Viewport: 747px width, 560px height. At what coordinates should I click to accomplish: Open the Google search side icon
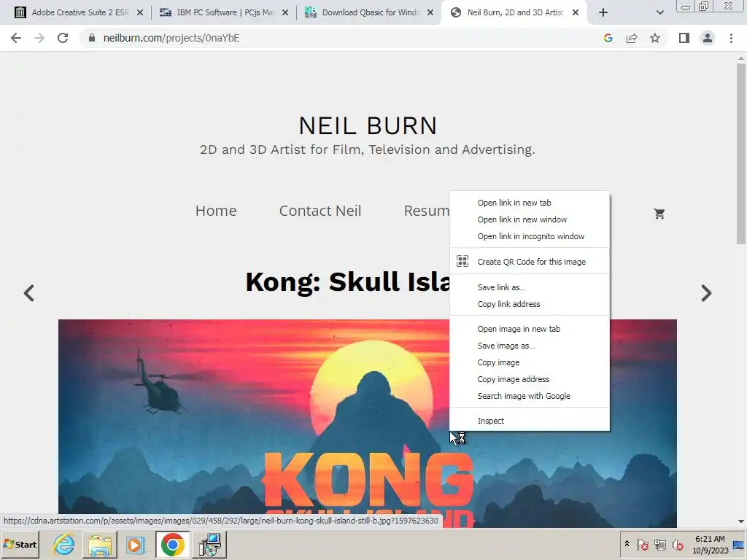click(x=608, y=38)
